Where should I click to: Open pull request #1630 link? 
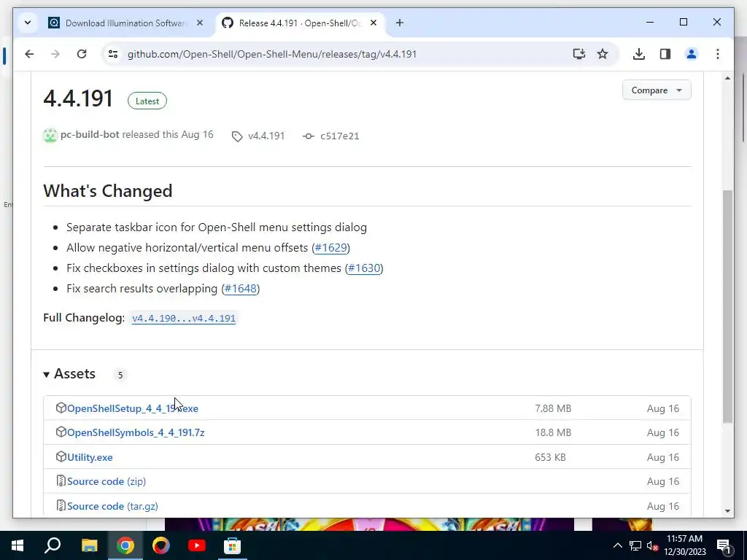365,268
